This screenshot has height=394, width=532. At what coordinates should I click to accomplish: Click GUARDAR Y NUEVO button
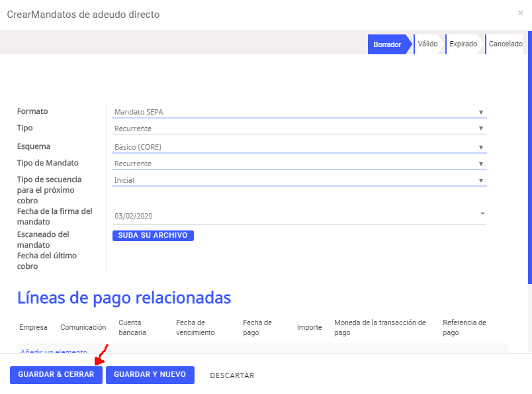point(150,375)
